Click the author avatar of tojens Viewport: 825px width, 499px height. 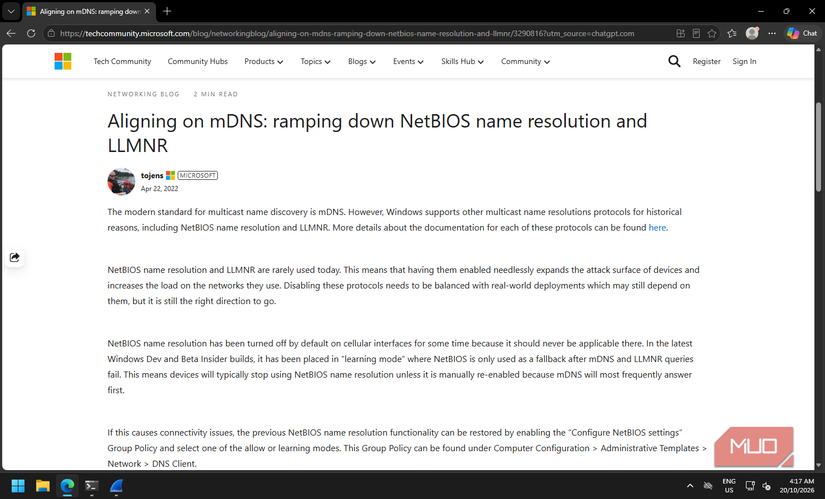121,182
